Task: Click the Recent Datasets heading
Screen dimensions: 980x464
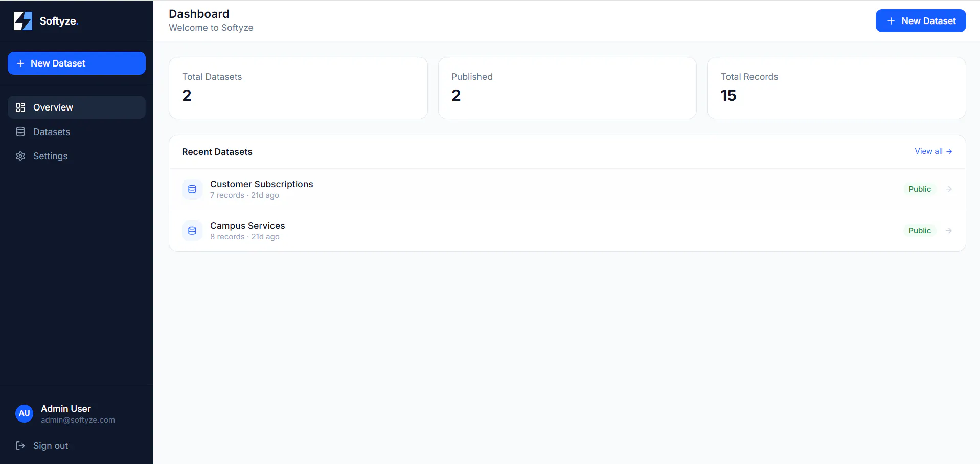Action: (217, 152)
